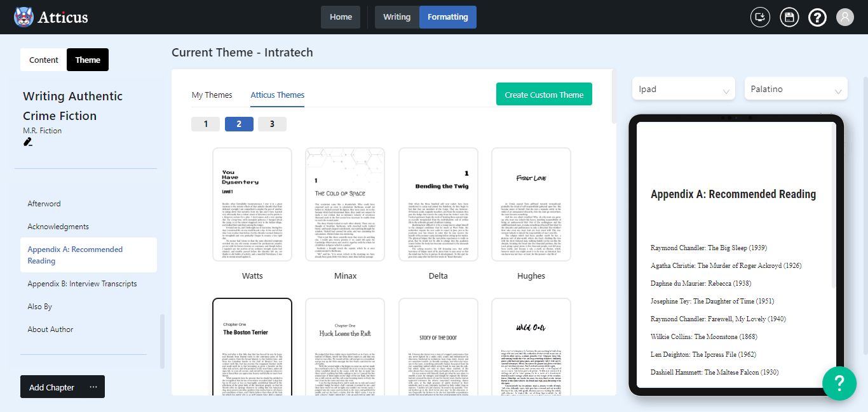Image resolution: width=868 pixels, height=412 pixels.
Task: Click the Create Custom Theme button
Action: (x=544, y=93)
